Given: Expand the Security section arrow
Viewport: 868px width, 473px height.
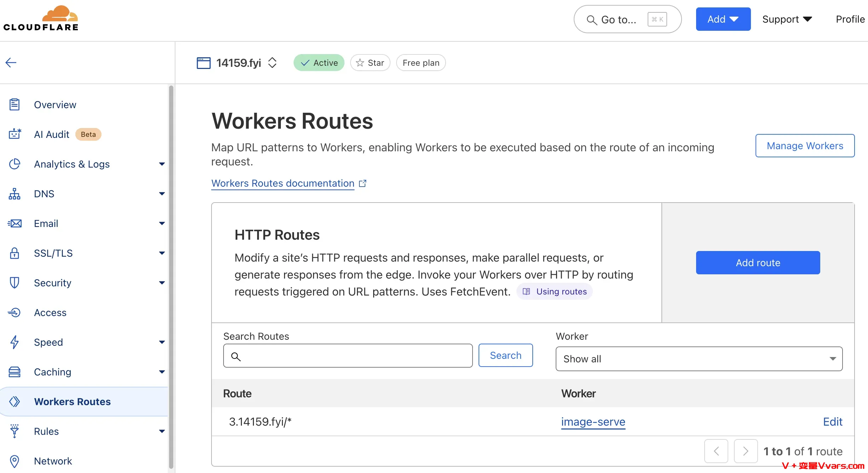Looking at the screenshot, I should click(x=162, y=283).
